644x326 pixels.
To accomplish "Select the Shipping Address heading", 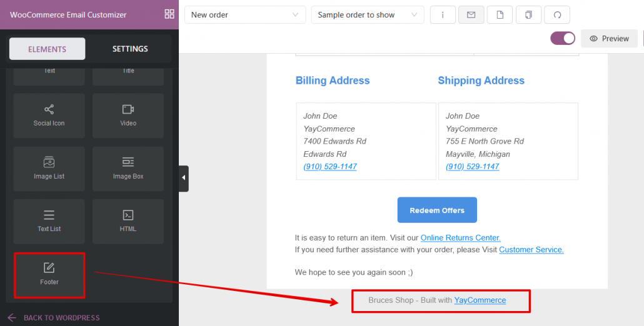I will pyautogui.click(x=481, y=81).
